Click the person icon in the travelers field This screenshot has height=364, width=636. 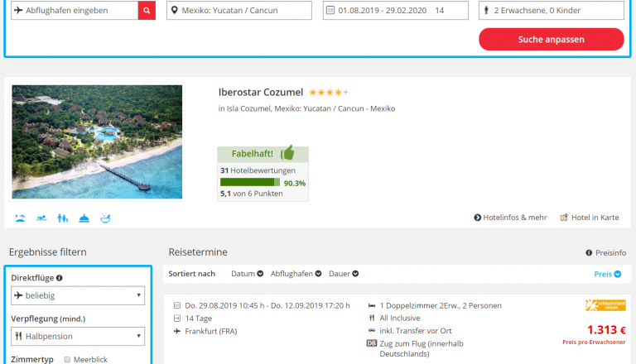[486, 10]
